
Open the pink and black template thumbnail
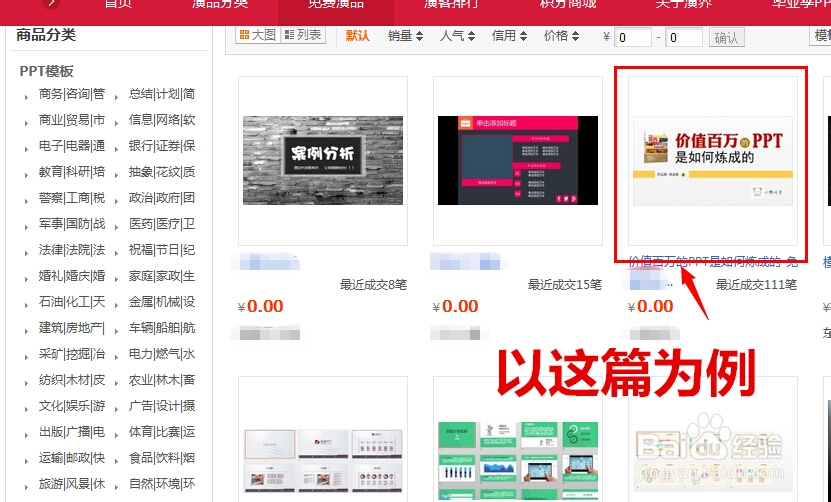click(x=518, y=160)
